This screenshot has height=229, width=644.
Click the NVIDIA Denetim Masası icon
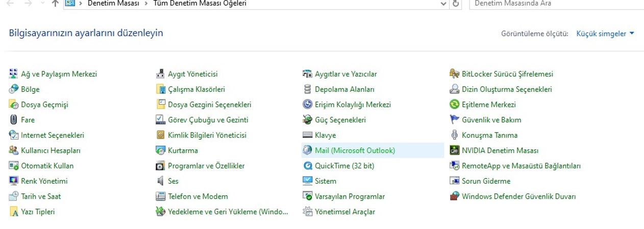(x=454, y=150)
